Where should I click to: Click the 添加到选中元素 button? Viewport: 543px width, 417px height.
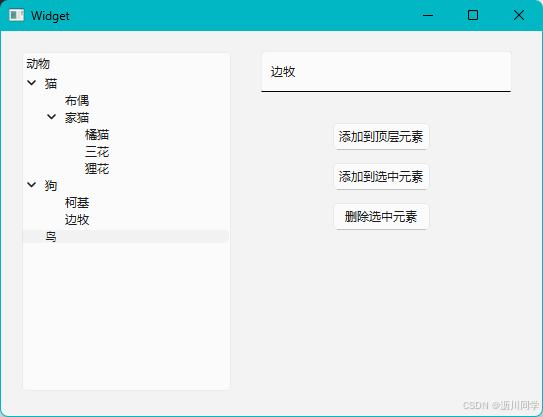pyautogui.click(x=381, y=177)
